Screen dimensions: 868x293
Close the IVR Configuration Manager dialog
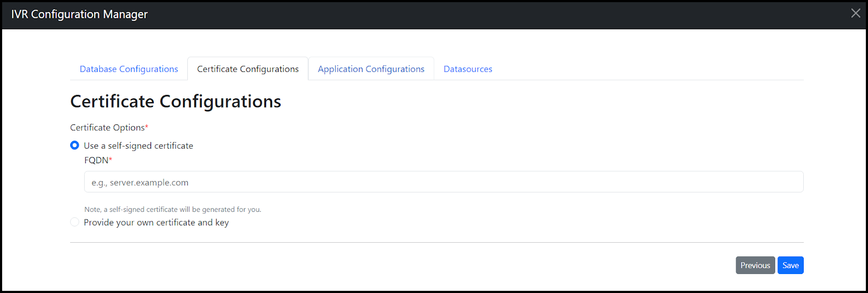tap(856, 13)
